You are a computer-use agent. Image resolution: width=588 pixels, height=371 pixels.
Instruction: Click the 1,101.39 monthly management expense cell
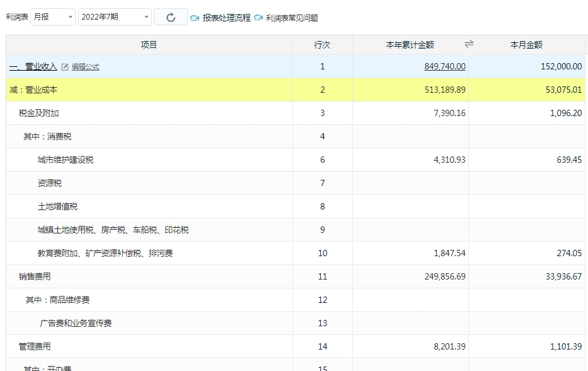pyautogui.click(x=527, y=346)
